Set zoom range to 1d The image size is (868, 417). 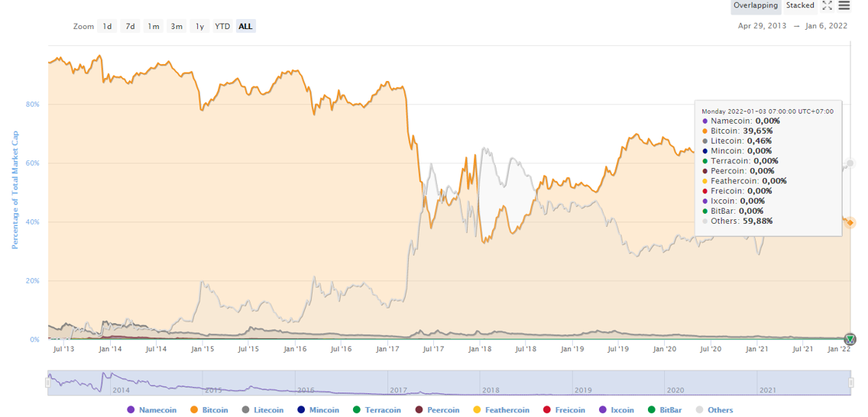108,26
